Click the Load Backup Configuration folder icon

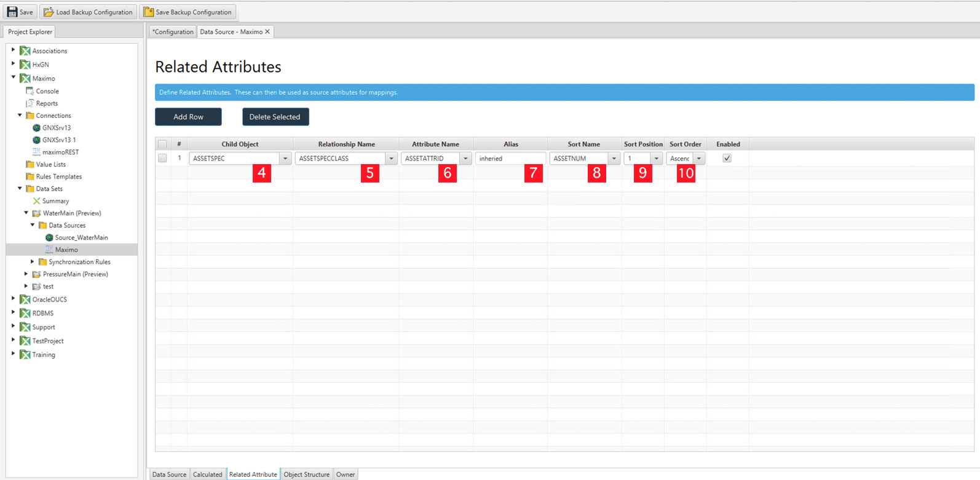pyautogui.click(x=49, y=12)
